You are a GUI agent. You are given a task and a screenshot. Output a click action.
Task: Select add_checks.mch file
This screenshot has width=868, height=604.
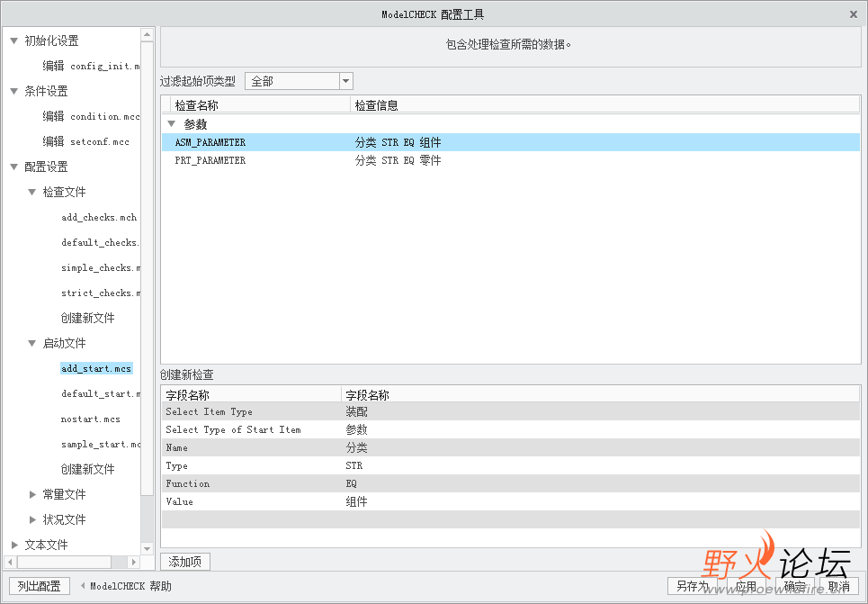99,217
